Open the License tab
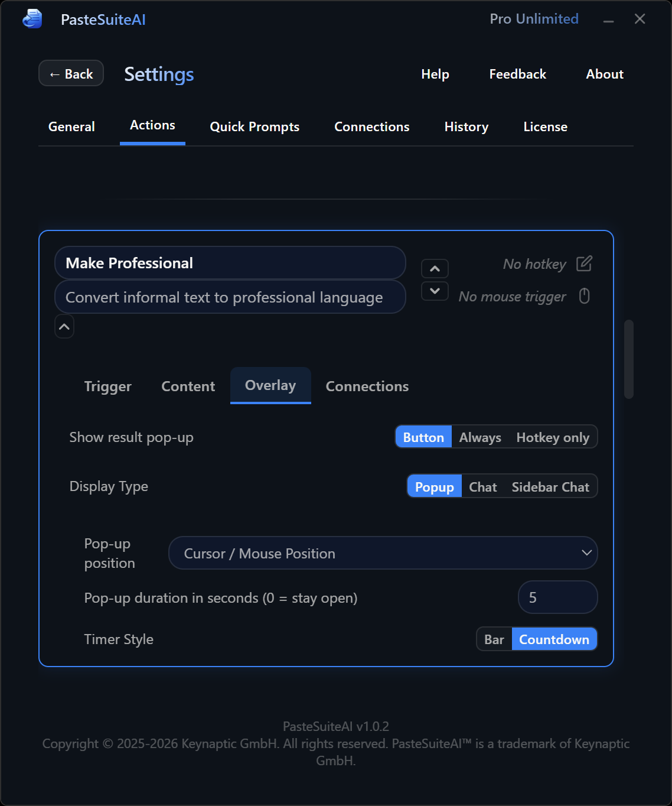672x806 pixels. pos(546,126)
